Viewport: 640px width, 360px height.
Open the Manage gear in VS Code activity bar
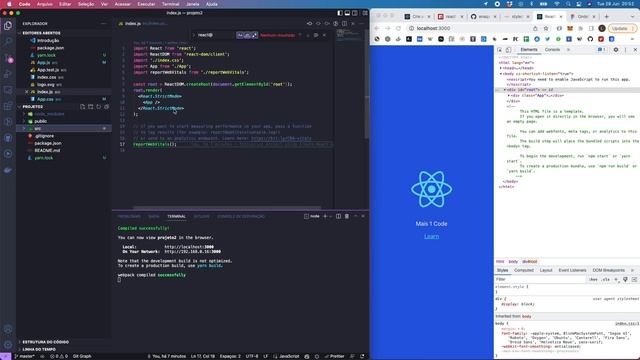[x=8, y=345]
